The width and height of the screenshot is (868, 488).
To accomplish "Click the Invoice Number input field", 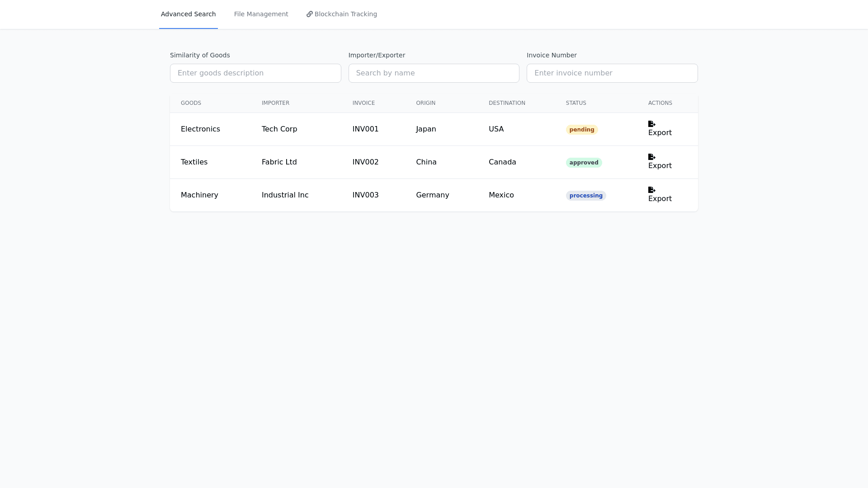I will tap(612, 73).
